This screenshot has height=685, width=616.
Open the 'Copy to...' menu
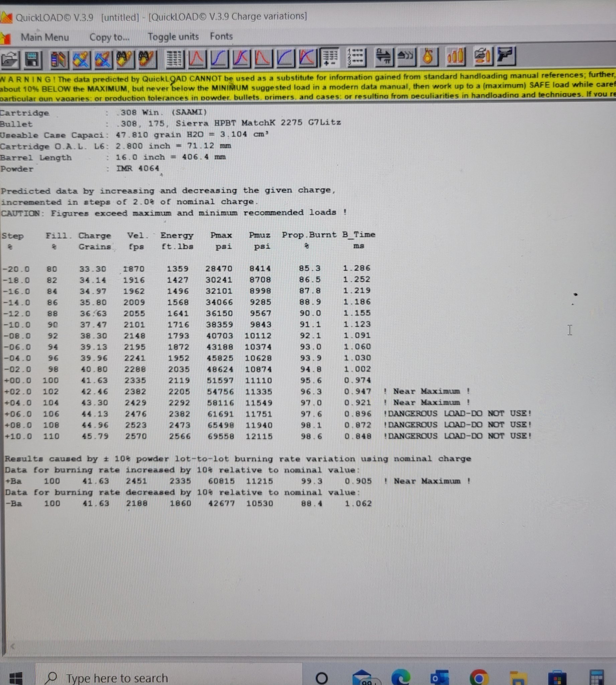point(109,37)
